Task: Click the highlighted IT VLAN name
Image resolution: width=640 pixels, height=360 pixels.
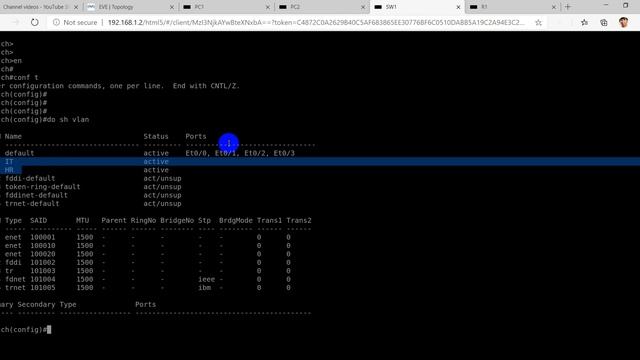Action: (9, 162)
